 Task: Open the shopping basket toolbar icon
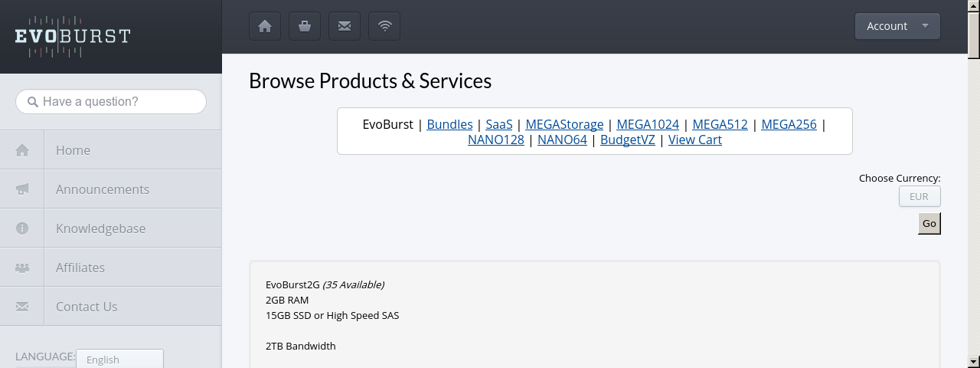tap(305, 26)
